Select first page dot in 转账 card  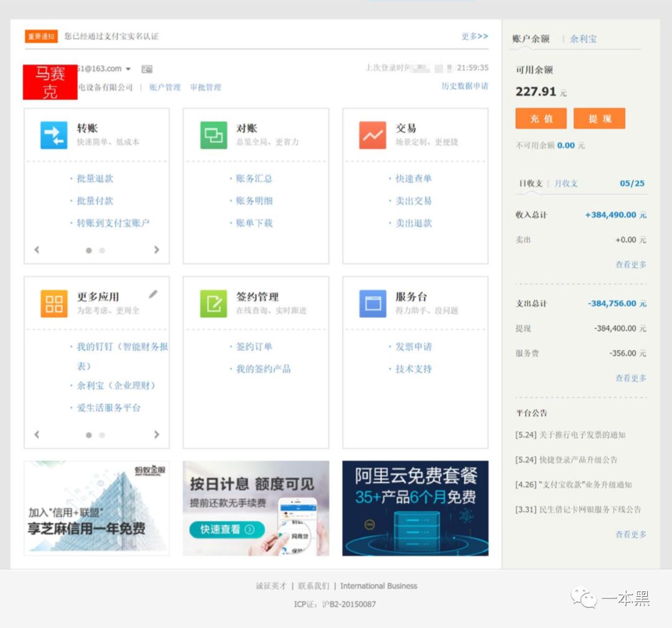click(x=89, y=250)
